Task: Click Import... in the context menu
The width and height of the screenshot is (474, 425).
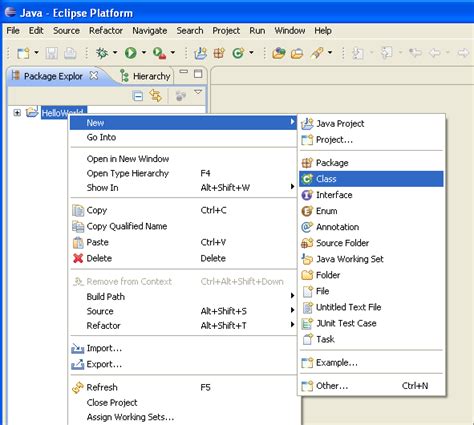Action: (183, 348)
